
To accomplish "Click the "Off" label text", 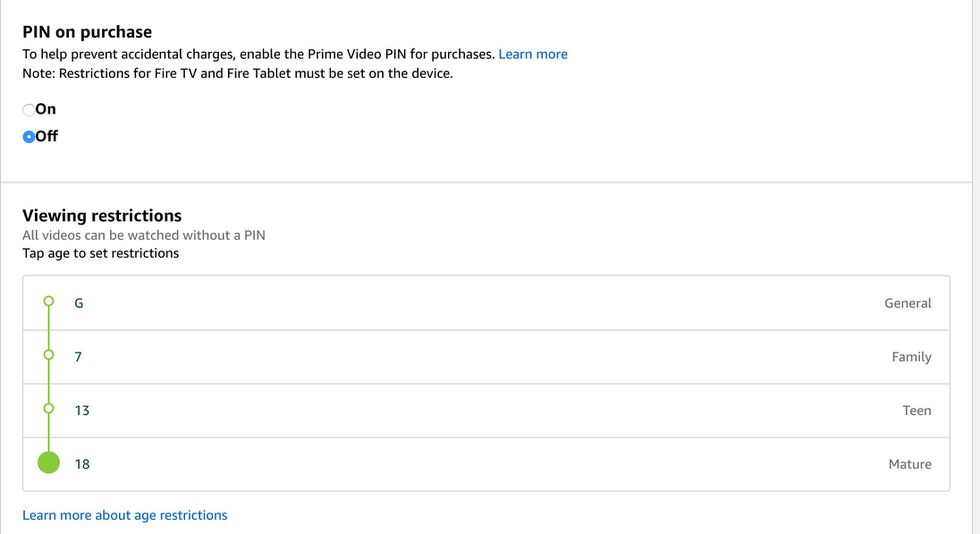I will coord(47,136).
